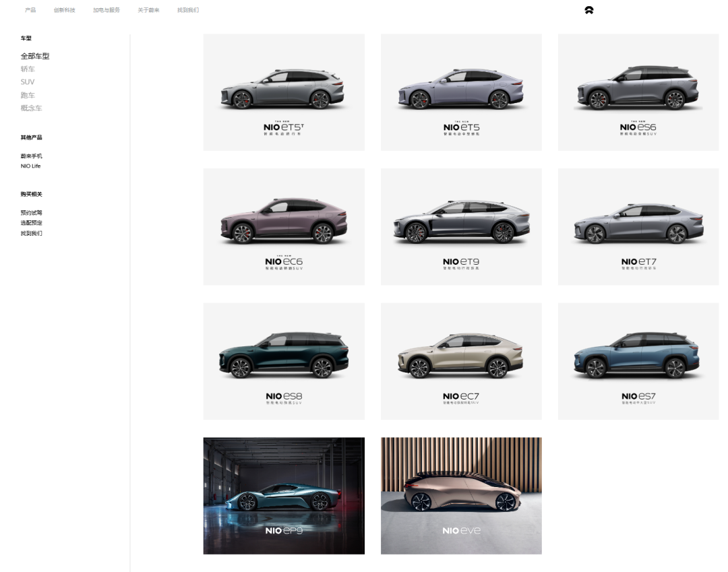Screen dimensions: 728x572
Task: Go to 关于蔚来 in the top navigation
Action: [x=149, y=10]
